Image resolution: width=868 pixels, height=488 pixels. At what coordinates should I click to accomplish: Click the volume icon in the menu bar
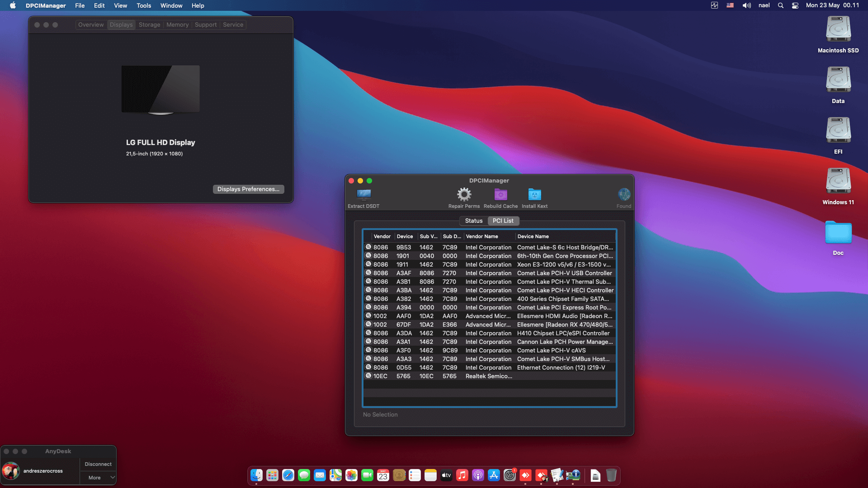pyautogui.click(x=746, y=5)
